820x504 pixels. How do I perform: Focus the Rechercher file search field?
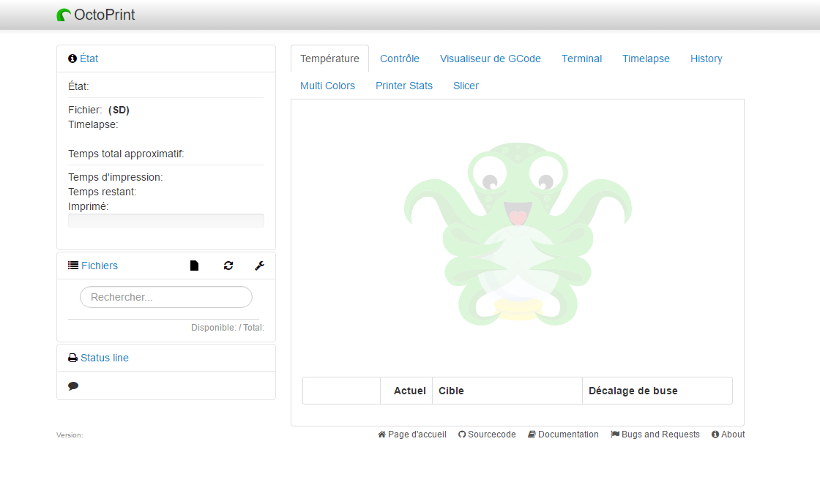166,297
